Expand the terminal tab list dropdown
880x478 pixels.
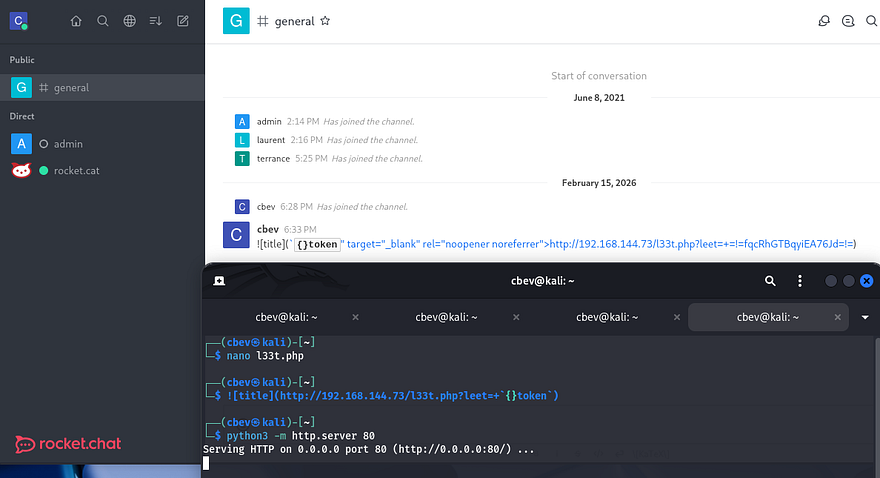pos(864,317)
